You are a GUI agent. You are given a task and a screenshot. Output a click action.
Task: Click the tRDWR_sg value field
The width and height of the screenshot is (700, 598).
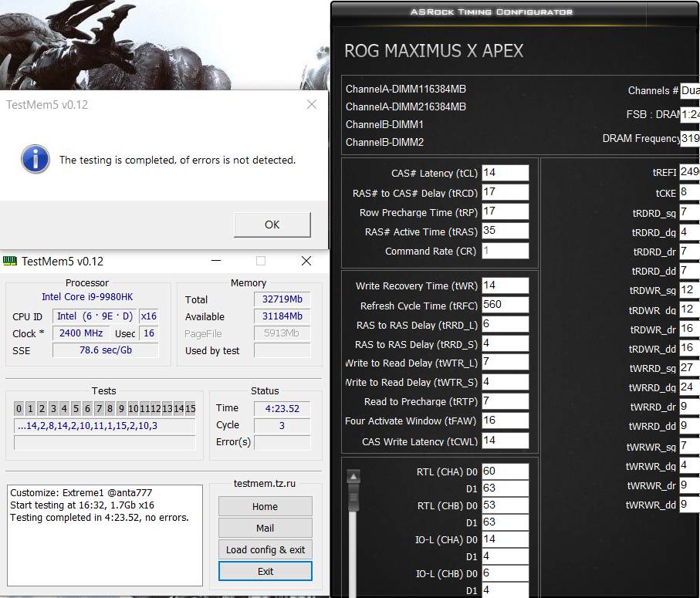click(690, 290)
